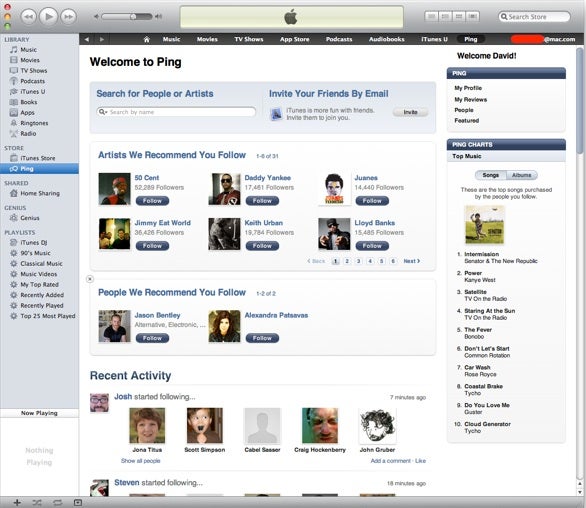
Task: Select iTunes Store in sidebar
Action: (39, 158)
